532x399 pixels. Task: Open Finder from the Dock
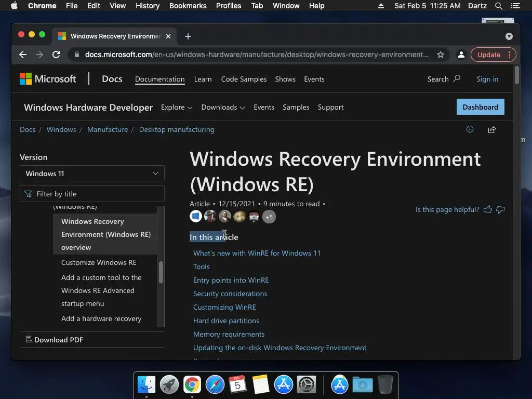point(147,385)
